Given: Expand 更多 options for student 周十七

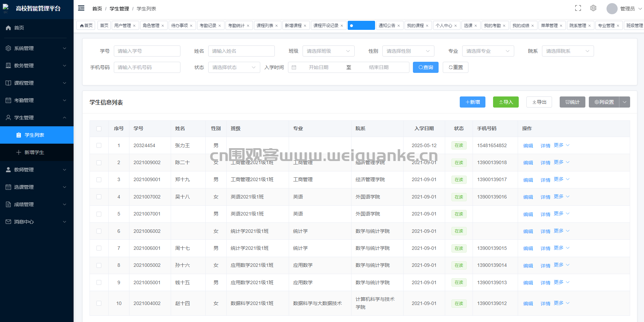Looking at the screenshot, I should pos(561,248).
